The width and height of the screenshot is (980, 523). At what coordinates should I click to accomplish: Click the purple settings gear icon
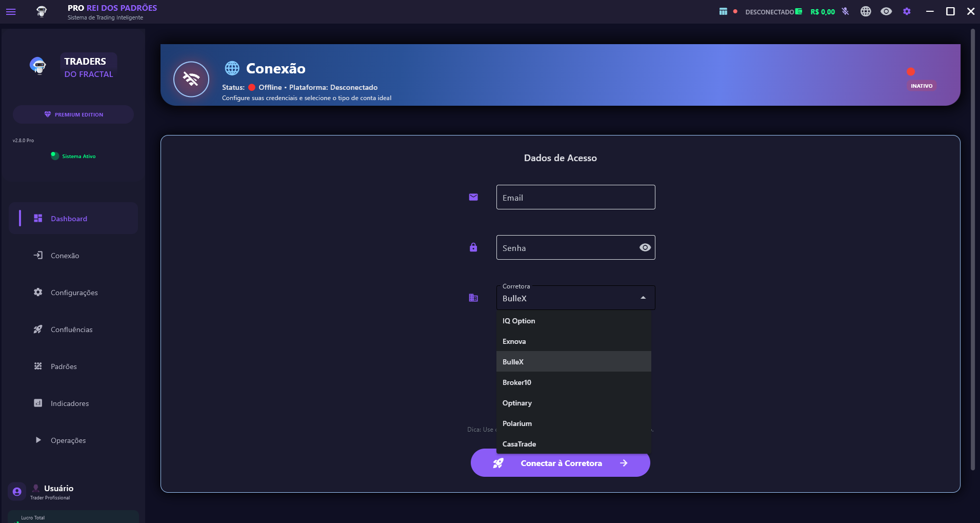click(907, 11)
